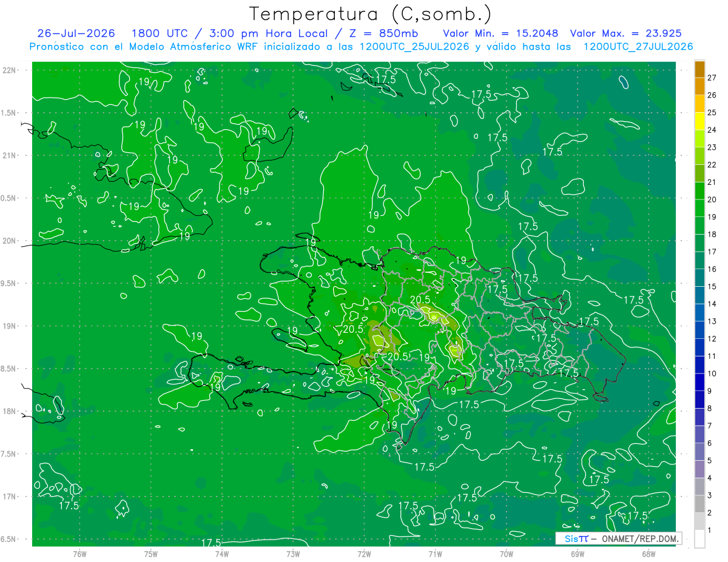
Task: Click the color scale label "14"
Action: tap(712, 304)
